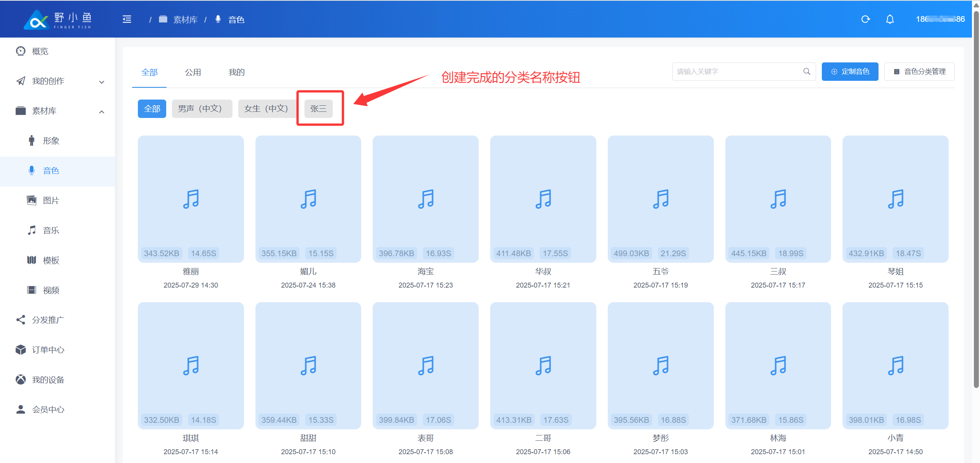Screen dimensions: 980x463
Task: Expand the 我的创作 menu chevron
Action: (101, 82)
